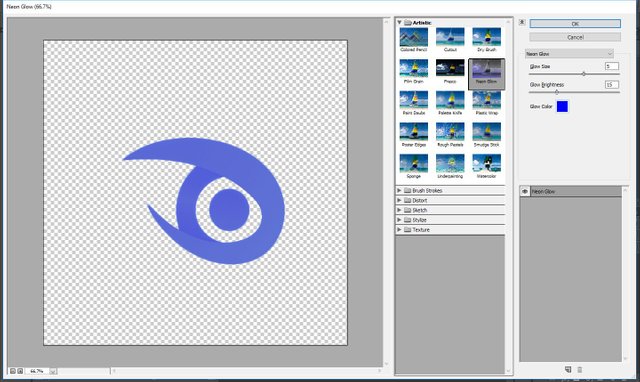Image resolution: width=640 pixels, height=382 pixels.
Task: Click the 66.7% zoom level field
Action: pyautogui.click(x=37, y=371)
